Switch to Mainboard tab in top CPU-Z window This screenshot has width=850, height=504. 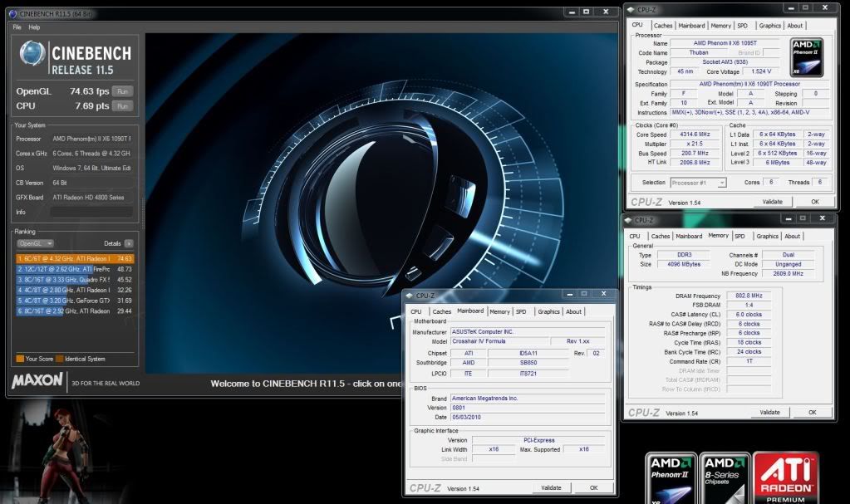(691, 26)
